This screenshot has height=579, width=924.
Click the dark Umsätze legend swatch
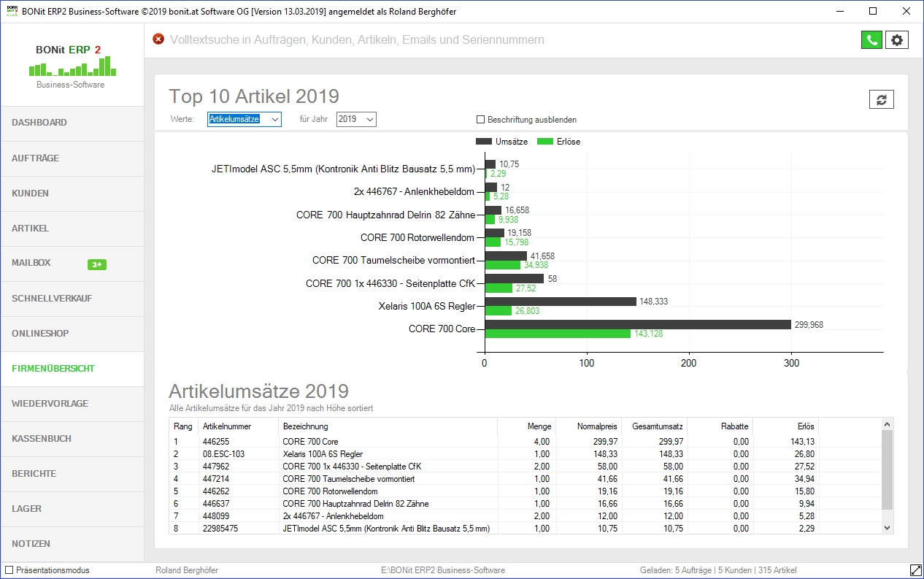click(x=484, y=142)
